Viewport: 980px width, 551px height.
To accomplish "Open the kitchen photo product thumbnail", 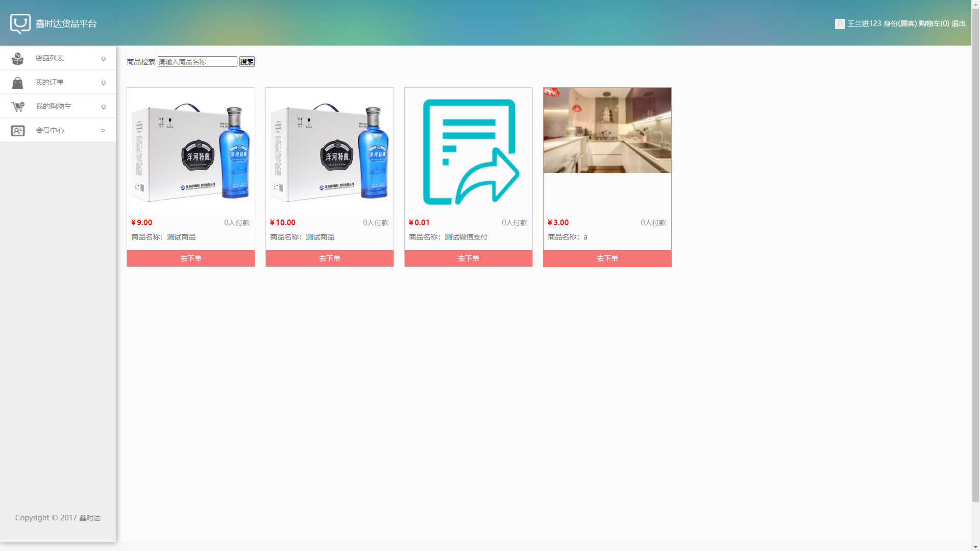I will (607, 130).
